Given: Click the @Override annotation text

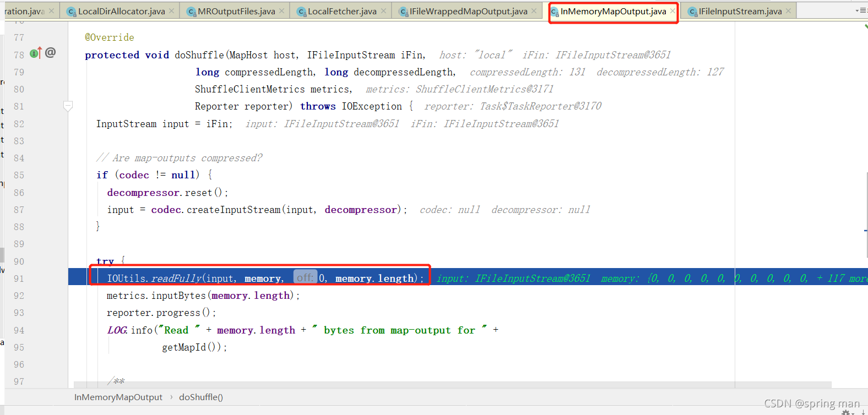Looking at the screenshot, I should pos(110,37).
